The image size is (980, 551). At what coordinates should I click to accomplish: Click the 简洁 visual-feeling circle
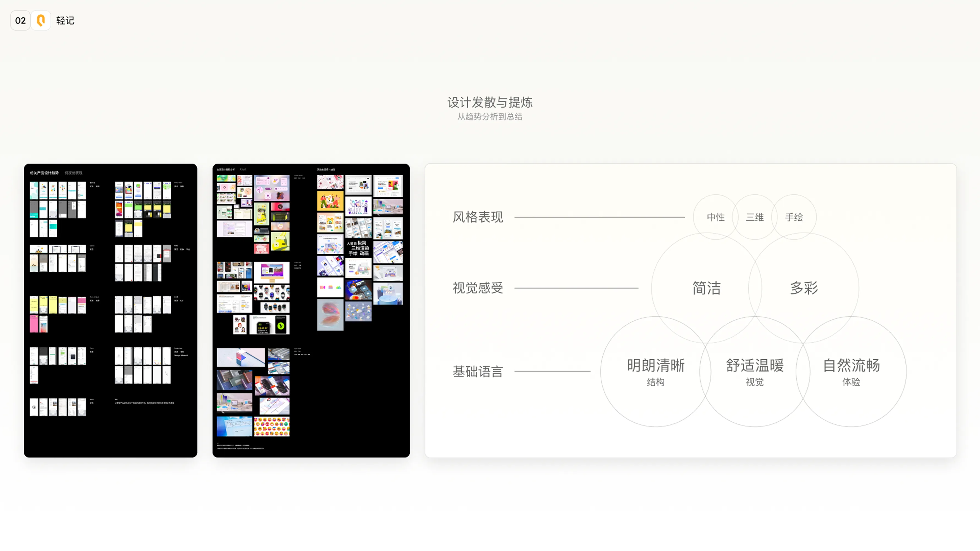706,288
